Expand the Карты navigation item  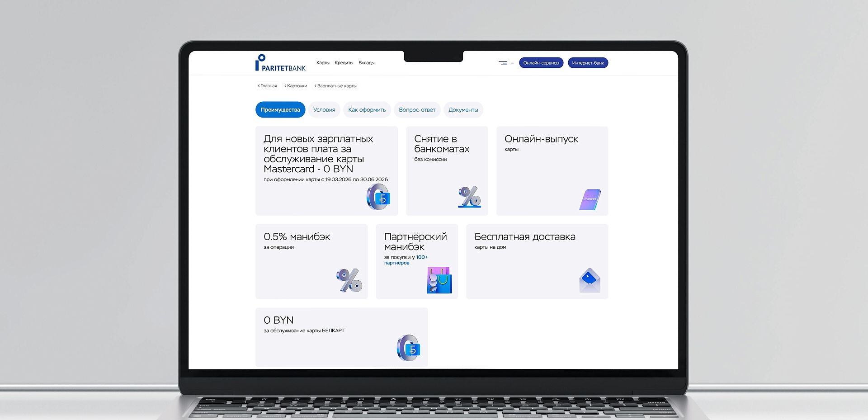pyautogui.click(x=322, y=63)
